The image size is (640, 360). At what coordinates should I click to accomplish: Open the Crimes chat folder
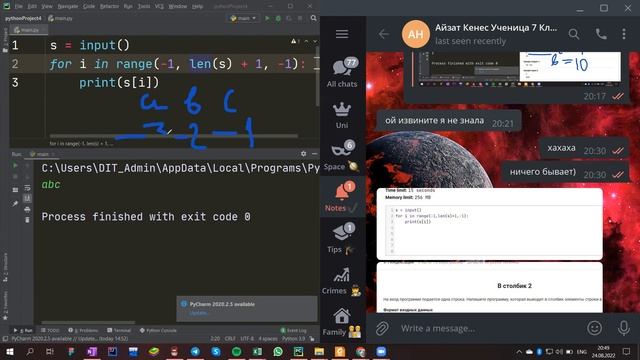(x=342, y=280)
